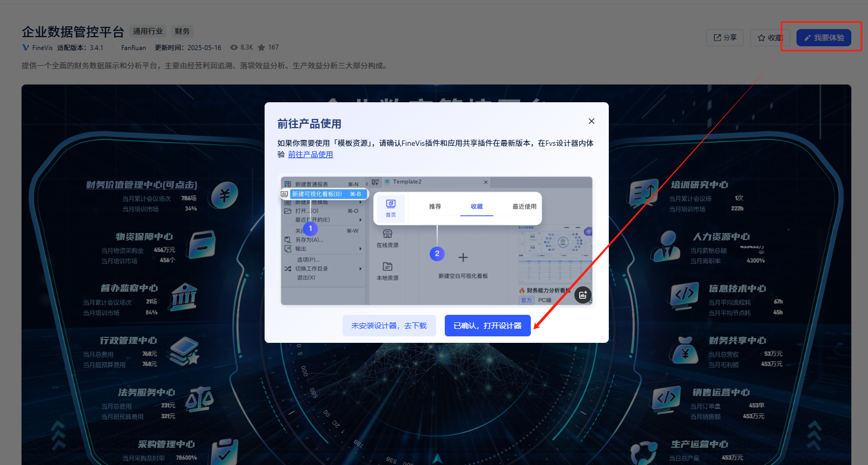868x465 pixels.
Task: Click 财务价值管理中心(可点击) heading
Action: pyautogui.click(x=142, y=185)
